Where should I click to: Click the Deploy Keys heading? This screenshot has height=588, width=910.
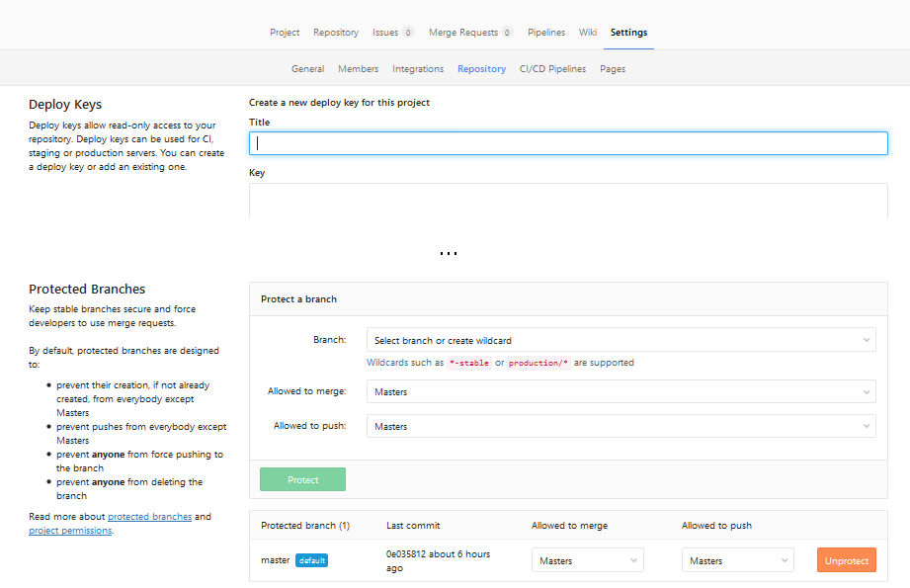point(65,105)
